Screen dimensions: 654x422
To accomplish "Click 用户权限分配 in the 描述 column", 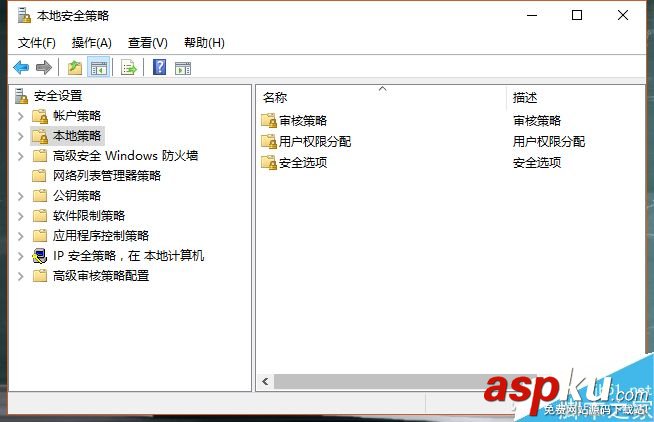I will pos(549,142).
